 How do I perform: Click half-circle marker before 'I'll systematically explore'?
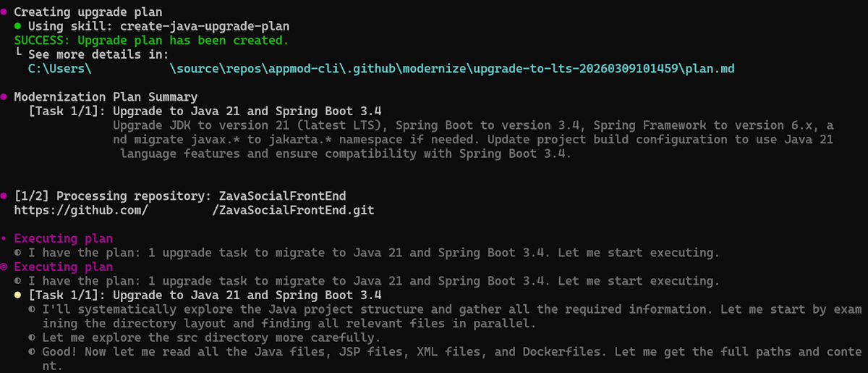pos(33,309)
